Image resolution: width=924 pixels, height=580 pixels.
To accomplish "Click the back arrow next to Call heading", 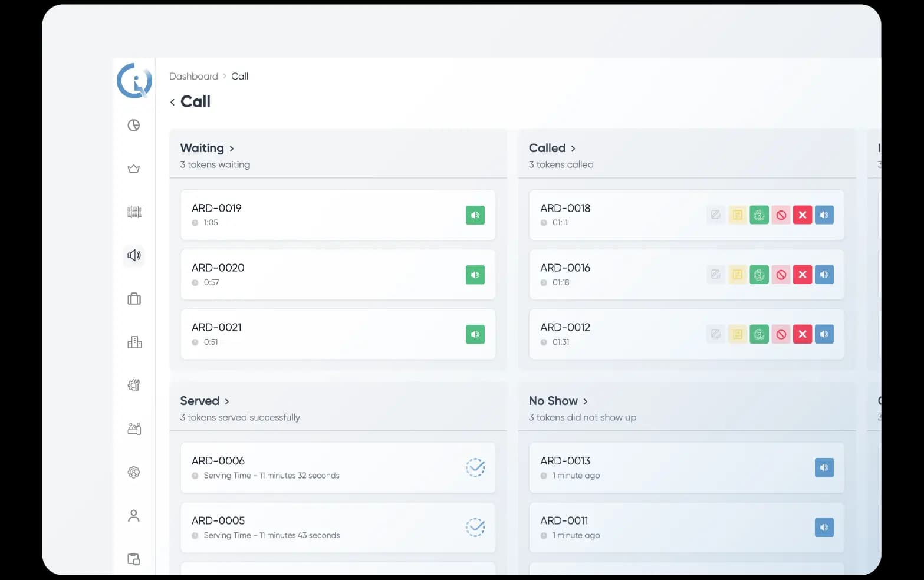I will coord(172,101).
